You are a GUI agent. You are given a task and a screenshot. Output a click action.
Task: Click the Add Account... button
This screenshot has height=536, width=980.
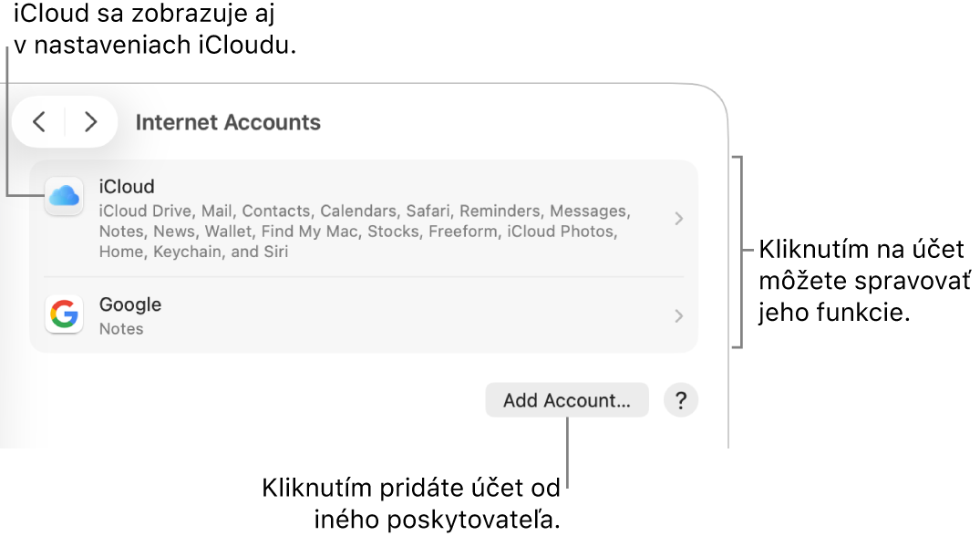(x=567, y=400)
